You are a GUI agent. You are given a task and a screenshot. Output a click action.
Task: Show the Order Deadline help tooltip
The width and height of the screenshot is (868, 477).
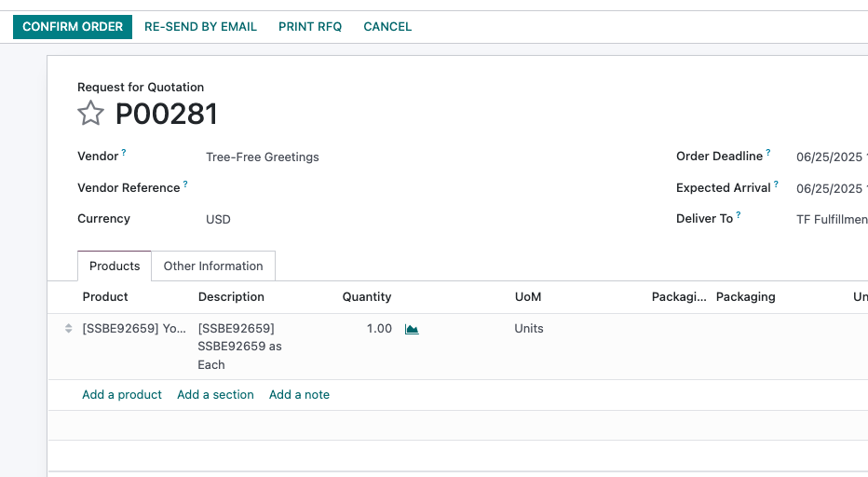point(768,152)
